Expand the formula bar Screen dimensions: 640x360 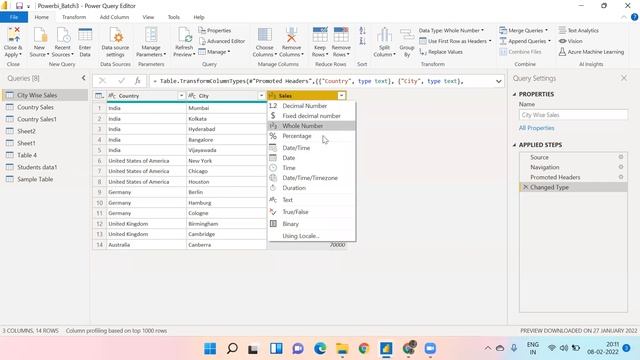click(x=498, y=81)
